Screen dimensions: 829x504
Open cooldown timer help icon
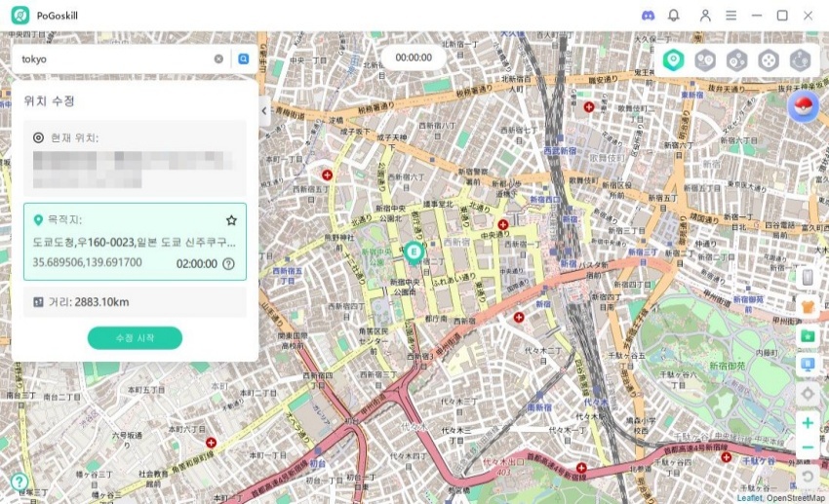point(228,263)
